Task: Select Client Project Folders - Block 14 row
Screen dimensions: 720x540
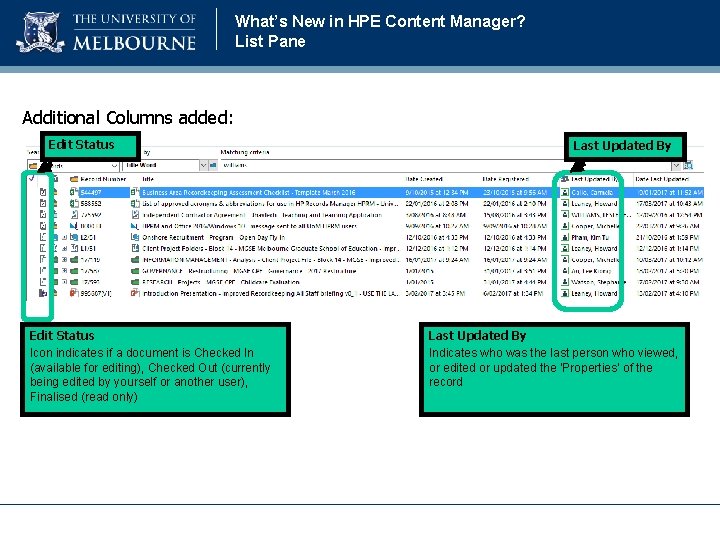Action: tap(270, 248)
